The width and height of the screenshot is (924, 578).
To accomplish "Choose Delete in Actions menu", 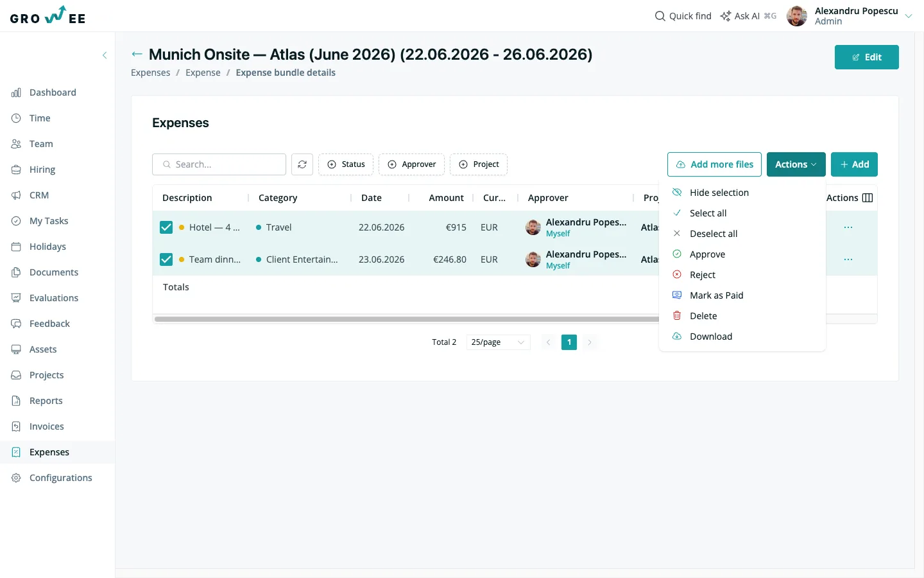I will coord(742,316).
